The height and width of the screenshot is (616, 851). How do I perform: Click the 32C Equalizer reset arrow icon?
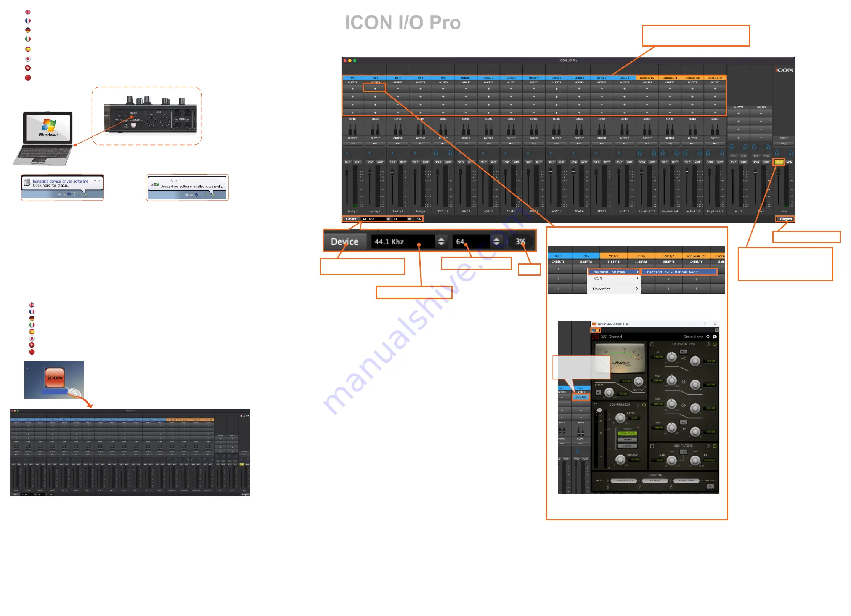[652, 344]
